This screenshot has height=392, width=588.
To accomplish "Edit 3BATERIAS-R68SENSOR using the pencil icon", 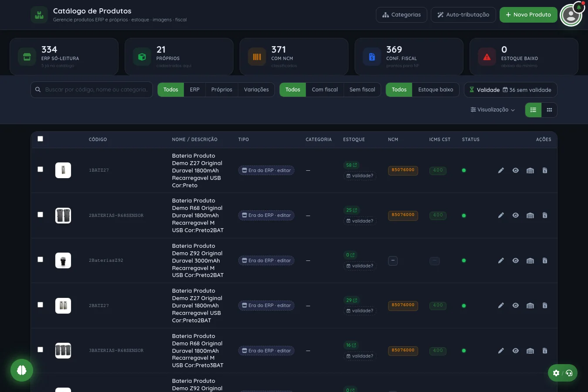I will [x=501, y=351].
